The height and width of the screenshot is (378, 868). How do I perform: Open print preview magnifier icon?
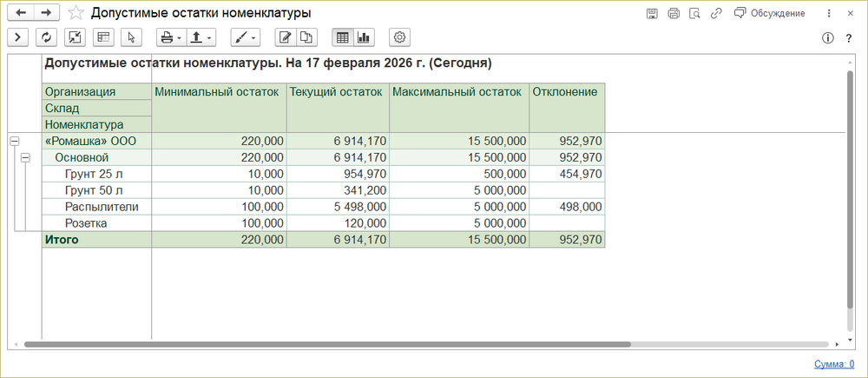(694, 13)
